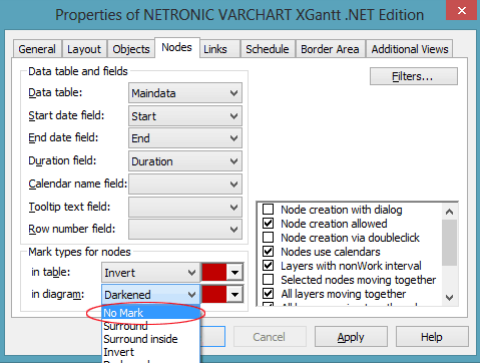The image size is (480, 363).
Task: Choose No Mark from the list
Action: click(151, 313)
